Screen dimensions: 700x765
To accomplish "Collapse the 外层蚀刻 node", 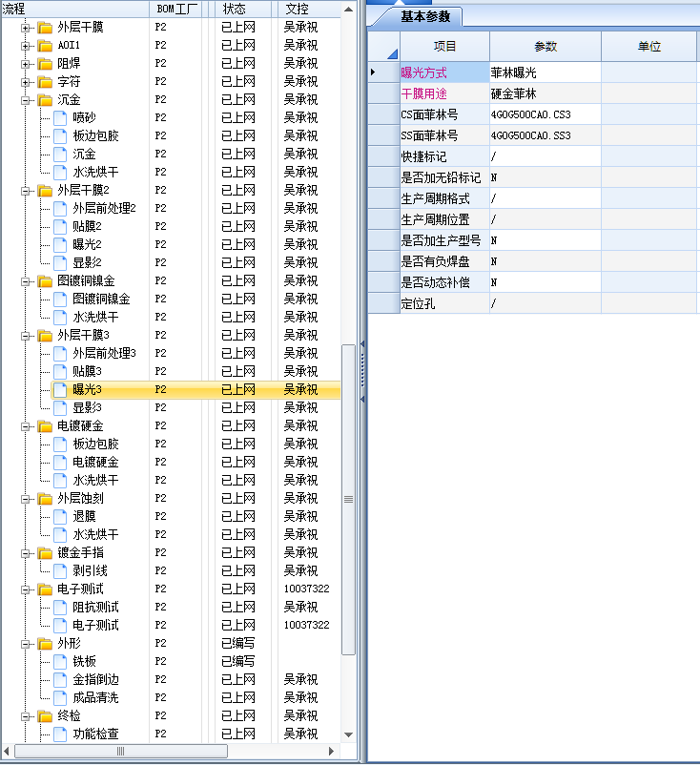I will pos(25,499).
